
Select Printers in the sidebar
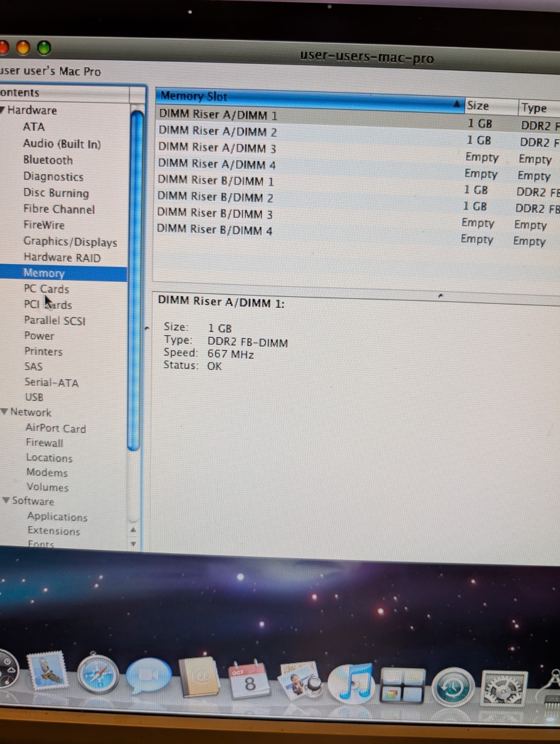point(43,352)
